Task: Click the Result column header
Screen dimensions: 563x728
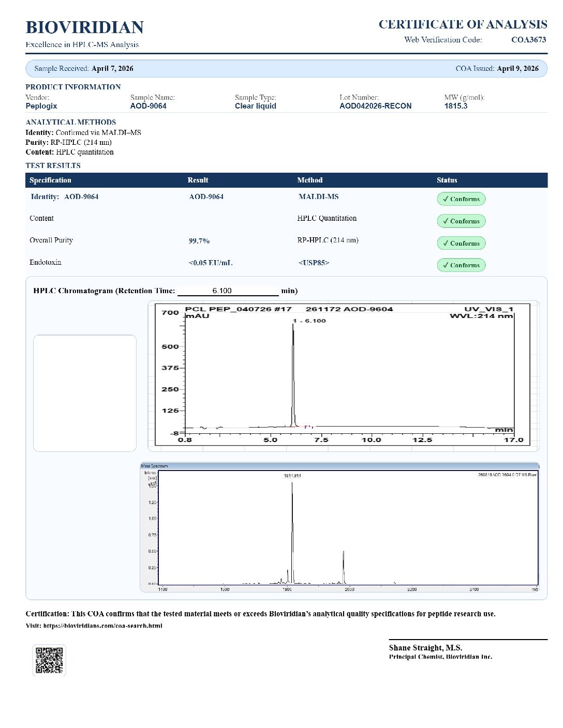Action: pos(198,180)
